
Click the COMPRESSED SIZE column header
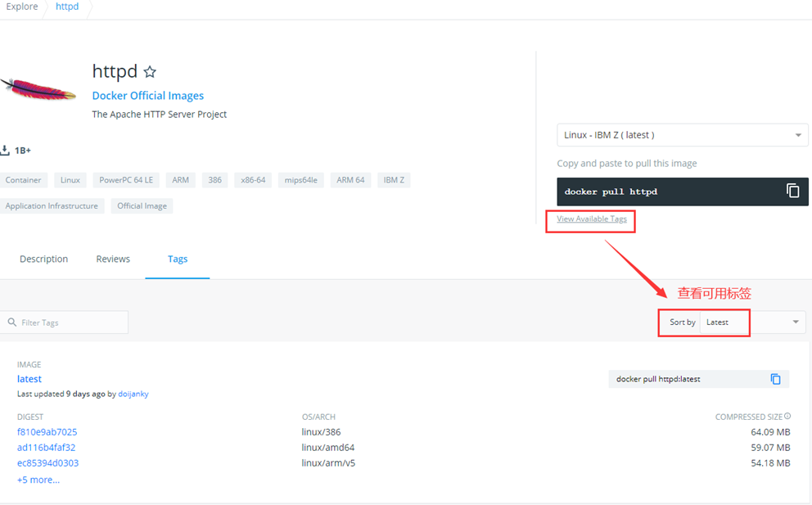749,417
